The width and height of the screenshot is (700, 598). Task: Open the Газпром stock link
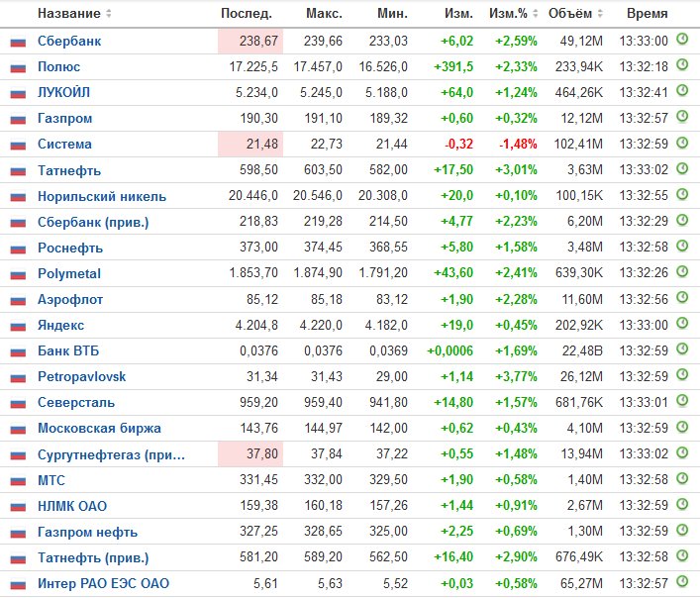click(x=64, y=118)
